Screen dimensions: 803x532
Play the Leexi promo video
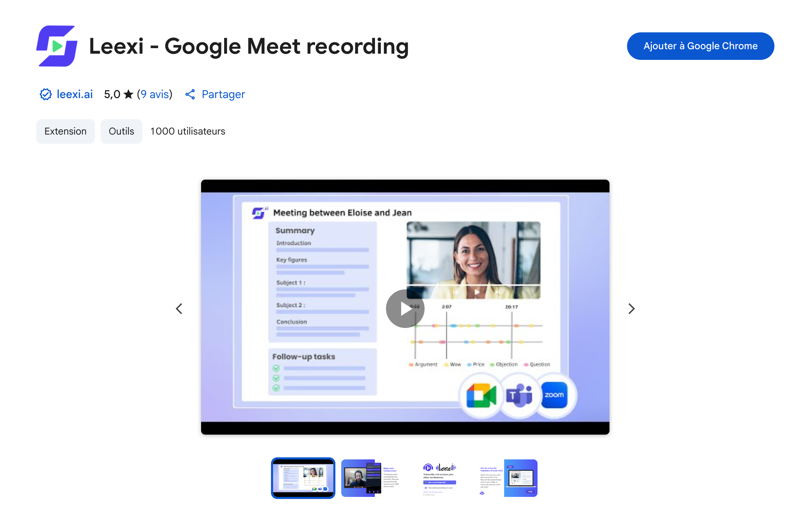click(x=405, y=309)
